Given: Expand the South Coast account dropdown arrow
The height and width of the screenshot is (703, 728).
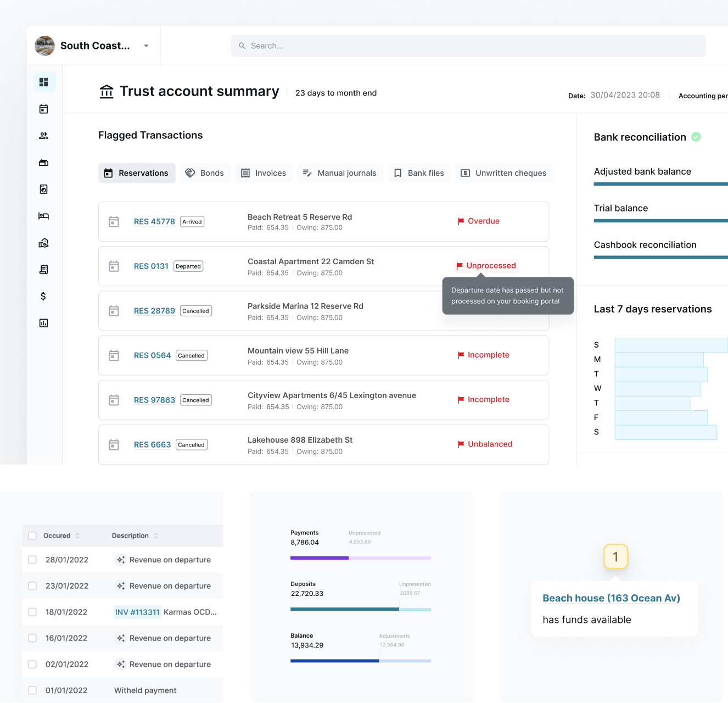Looking at the screenshot, I should tap(146, 46).
